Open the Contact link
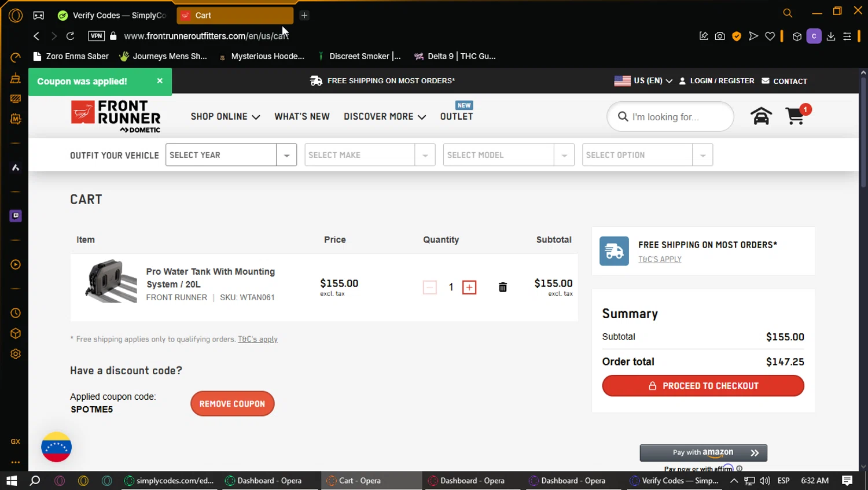This screenshot has height=490, width=868. [784, 81]
